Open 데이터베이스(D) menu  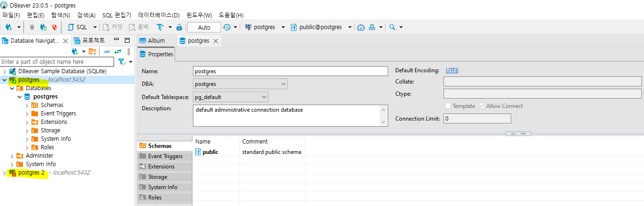click(x=159, y=15)
